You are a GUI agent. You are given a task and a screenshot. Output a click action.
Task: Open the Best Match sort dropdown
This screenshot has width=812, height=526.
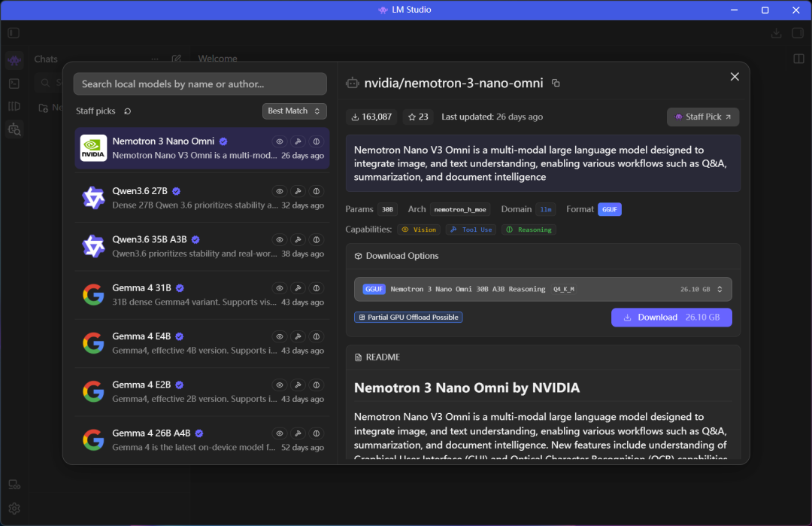tap(294, 111)
